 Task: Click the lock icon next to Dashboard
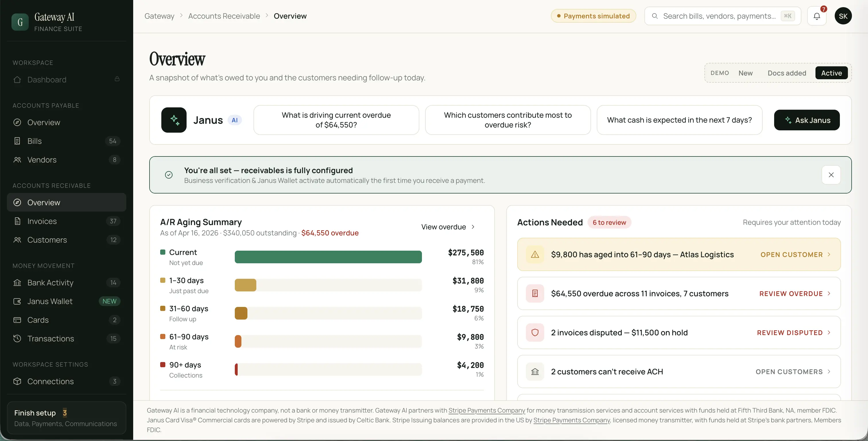click(117, 79)
